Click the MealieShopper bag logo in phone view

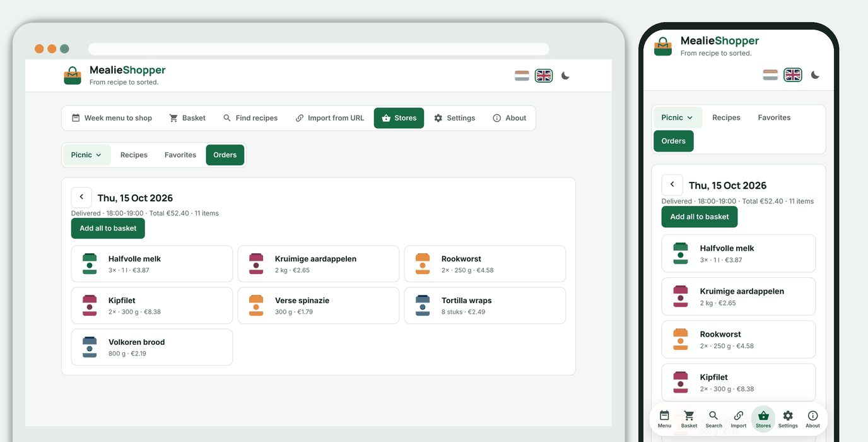[x=663, y=46]
